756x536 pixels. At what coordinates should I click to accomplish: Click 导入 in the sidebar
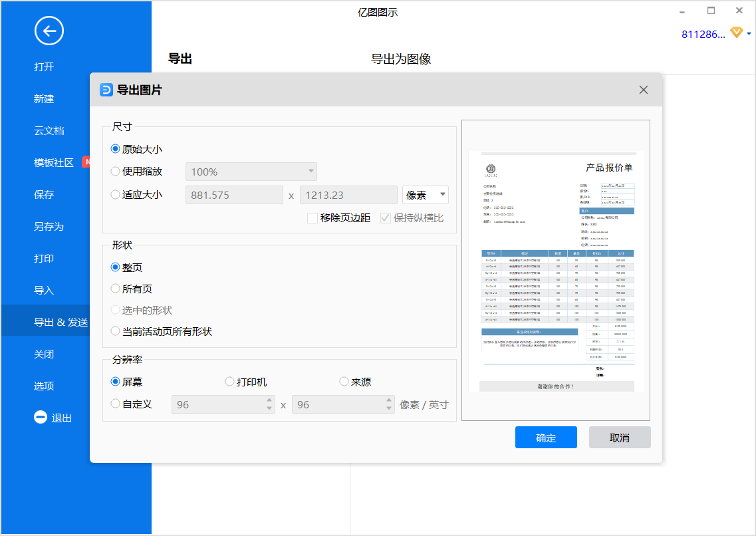(44, 290)
